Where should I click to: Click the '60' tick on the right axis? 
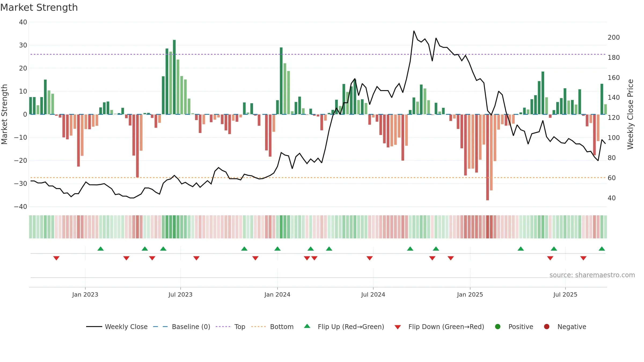coord(612,178)
